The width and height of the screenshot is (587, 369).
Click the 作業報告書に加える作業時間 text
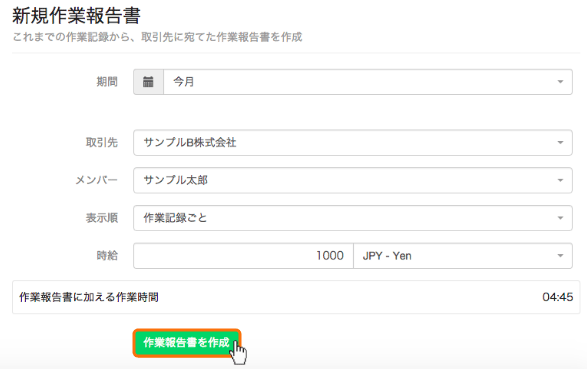tap(89, 297)
